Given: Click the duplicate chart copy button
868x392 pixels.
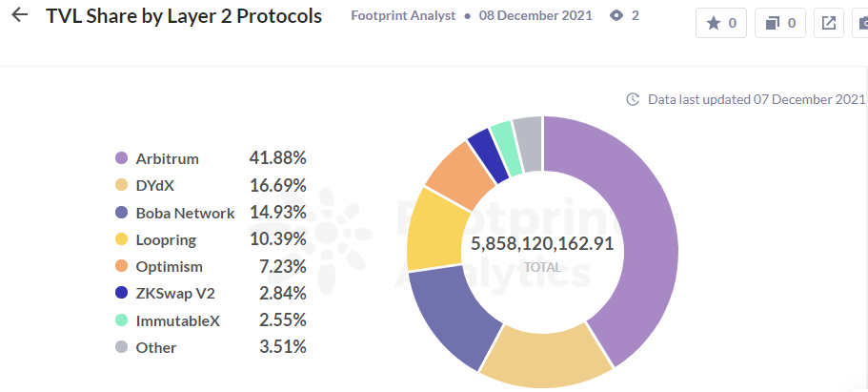Looking at the screenshot, I should [x=779, y=23].
